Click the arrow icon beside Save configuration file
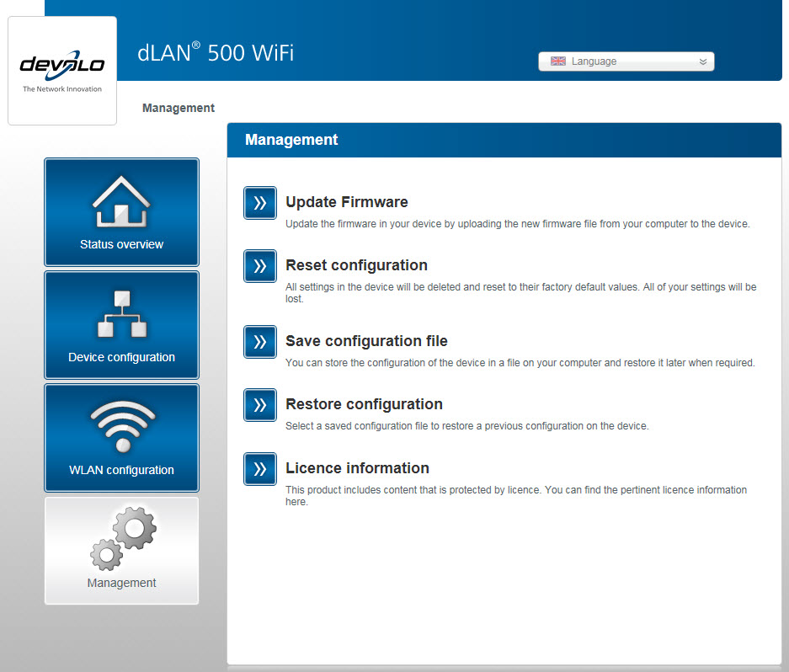This screenshot has height=672, width=789. pos(260,342)
